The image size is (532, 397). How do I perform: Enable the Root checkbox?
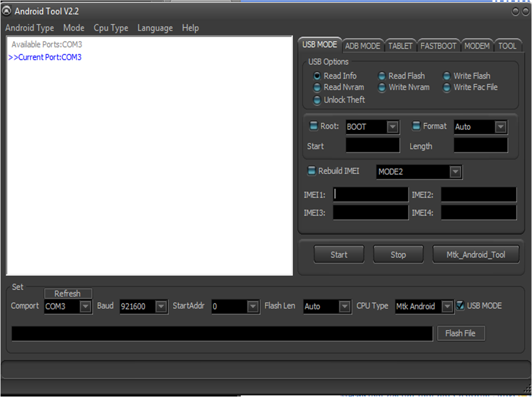pyautogui.click(x=313, y=126)
